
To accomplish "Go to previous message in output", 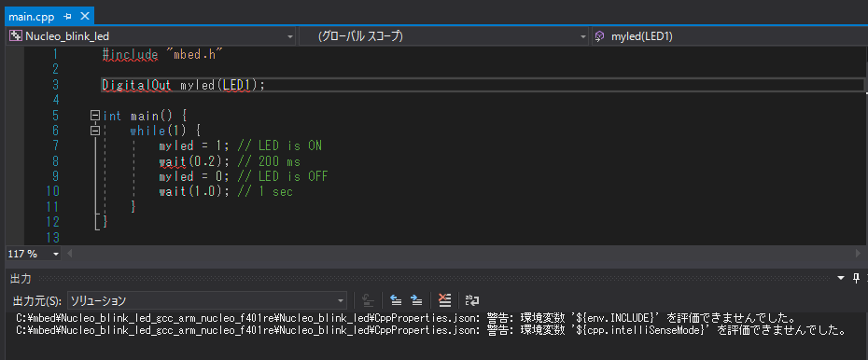I will [x=396, y=300].
